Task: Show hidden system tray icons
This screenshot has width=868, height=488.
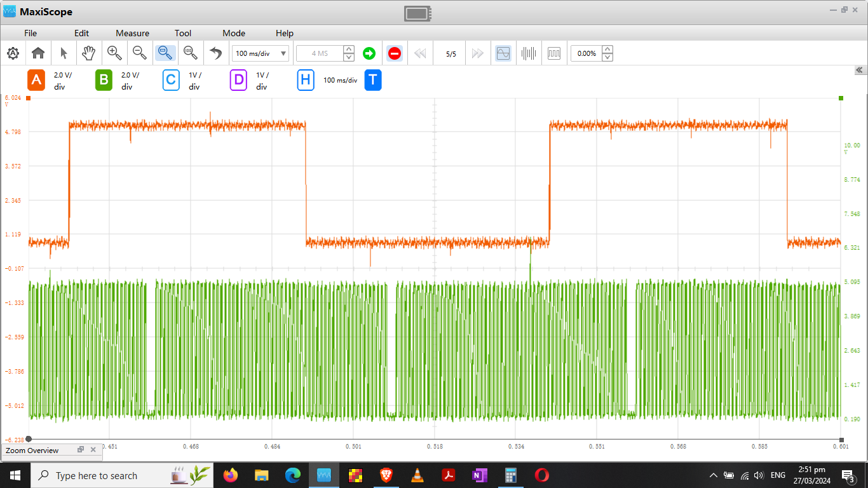Action: coord(713,475)
